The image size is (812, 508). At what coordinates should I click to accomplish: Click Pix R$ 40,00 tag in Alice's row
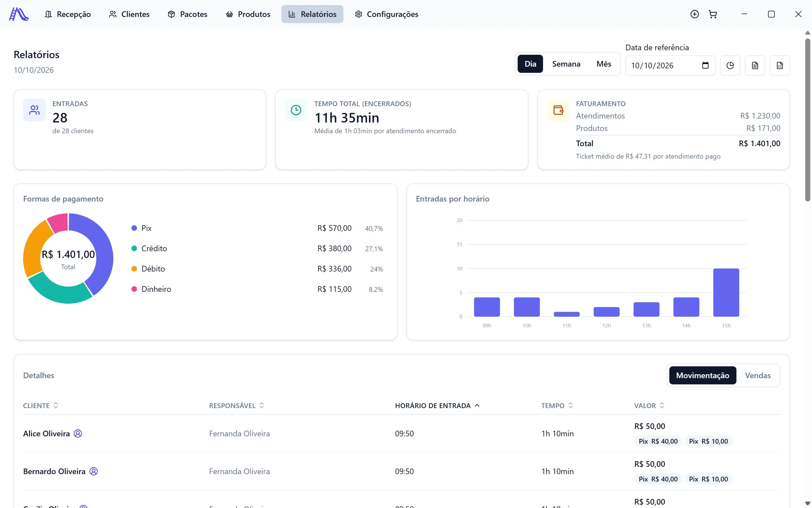click(x=658, y=441)
